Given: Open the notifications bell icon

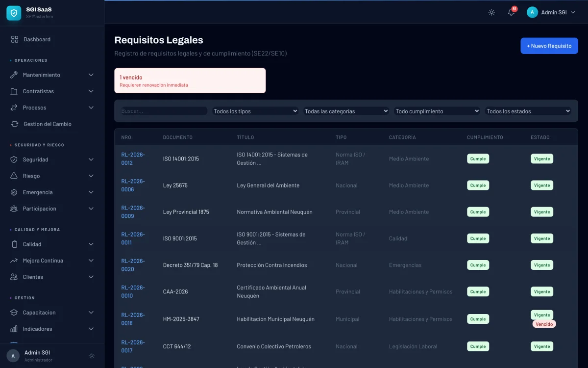Looking at the screenshot, I should (x=511, y=12).
